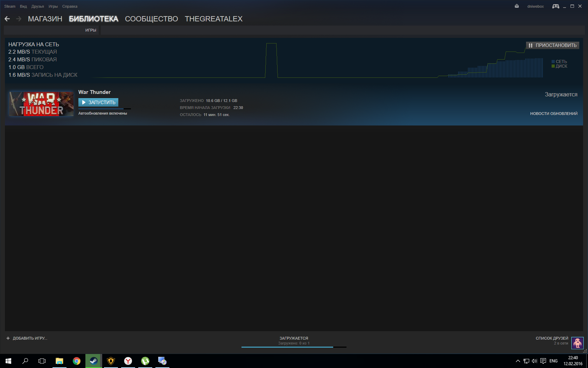Screen dimensions: 588x368
Task: Click the НАГРУЗКА НА СЕТЬ heading
Action: click(x=34, y=45)
